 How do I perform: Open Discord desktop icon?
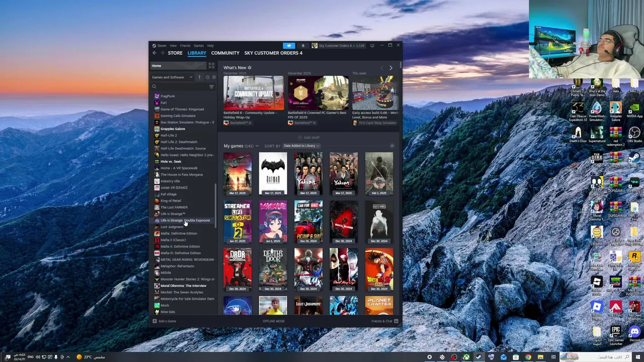pos(634,334)
